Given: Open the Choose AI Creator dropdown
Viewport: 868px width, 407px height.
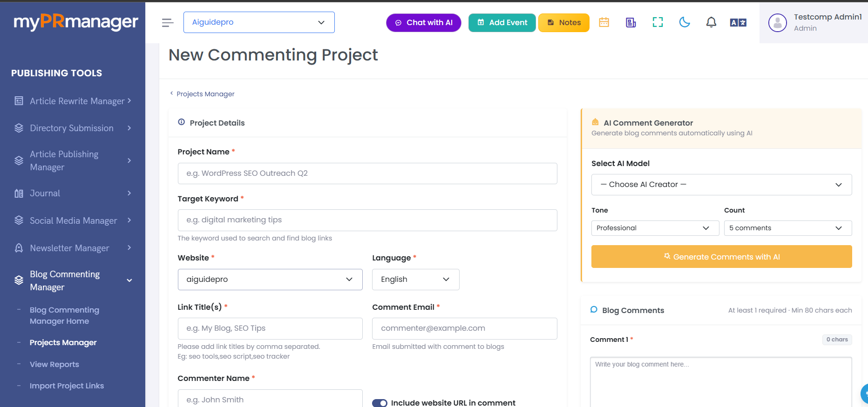Looking at the screenshot, I should coord(721,185).
